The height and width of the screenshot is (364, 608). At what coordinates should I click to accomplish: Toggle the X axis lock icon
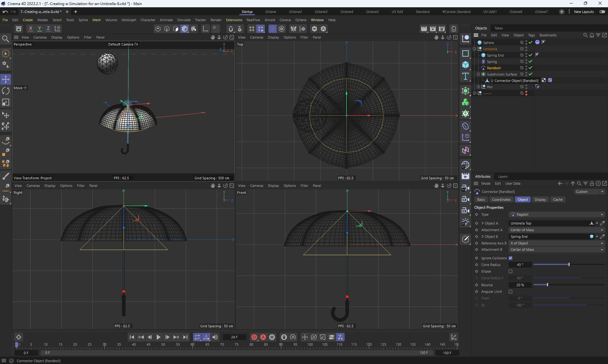pyautogui.click(x=30, y=28)
